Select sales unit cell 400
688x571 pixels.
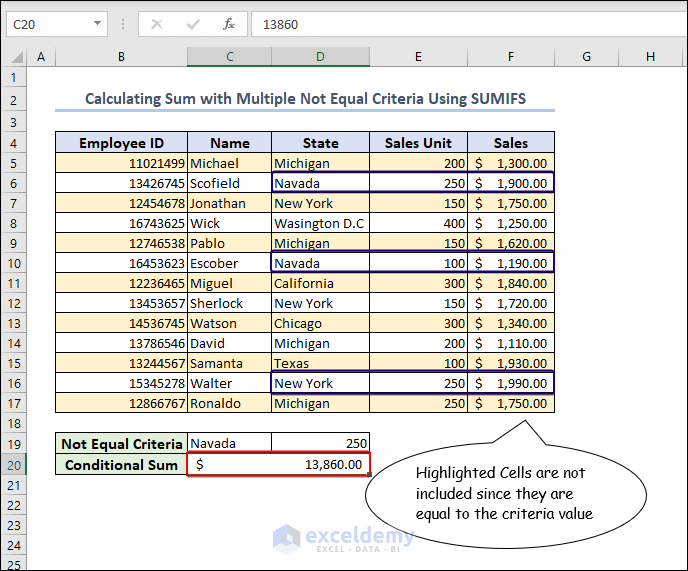point(419,223)
